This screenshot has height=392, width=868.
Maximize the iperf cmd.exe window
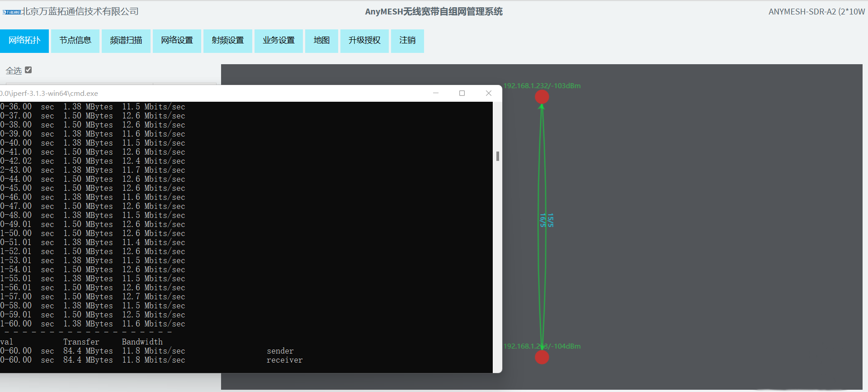pyautogui.click(x=462, y=93)
